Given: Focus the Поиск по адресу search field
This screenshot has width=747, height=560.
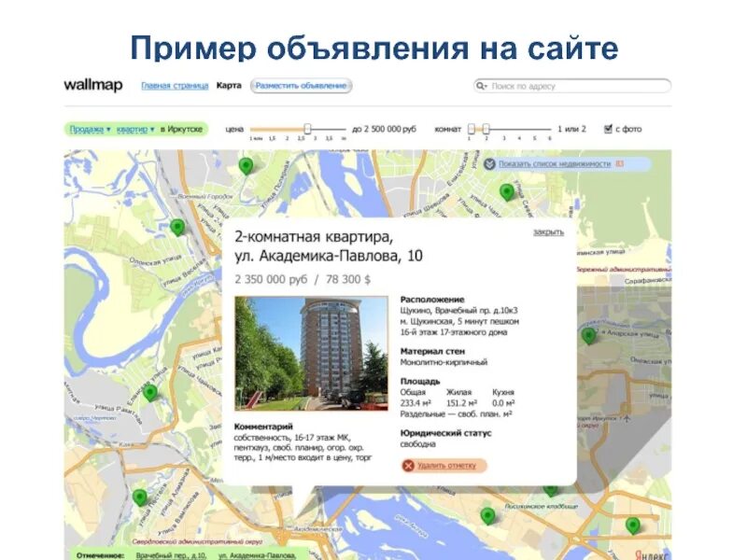Looking at the screenshot, I should (572, 86).
